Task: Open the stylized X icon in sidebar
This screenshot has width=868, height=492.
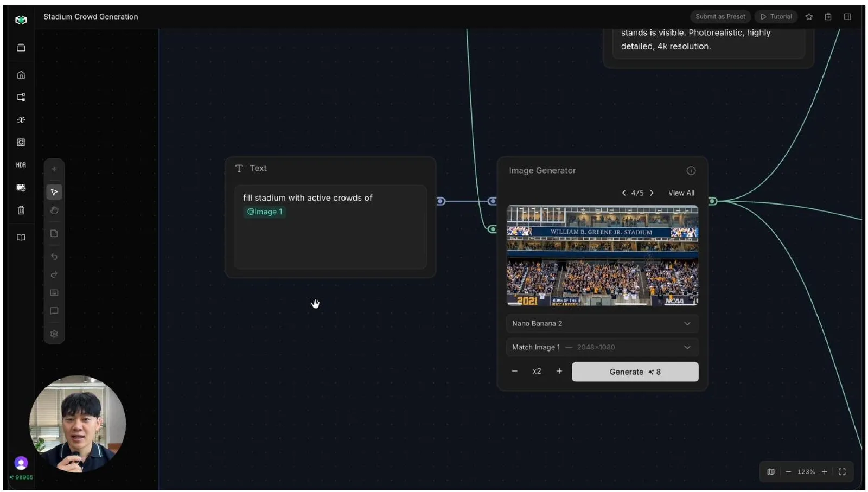Action: pyautogui.click(x=21, y=120)
